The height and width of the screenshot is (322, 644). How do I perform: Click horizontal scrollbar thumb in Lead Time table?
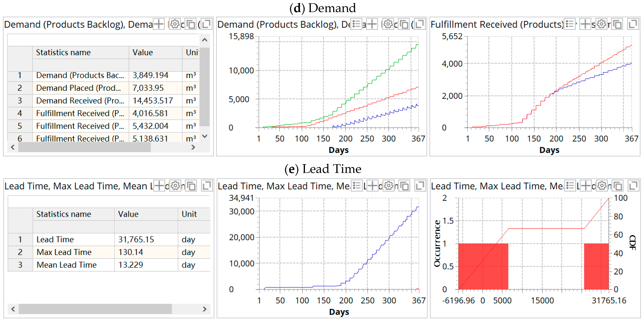pyautogui.click(x=95, y=309)
